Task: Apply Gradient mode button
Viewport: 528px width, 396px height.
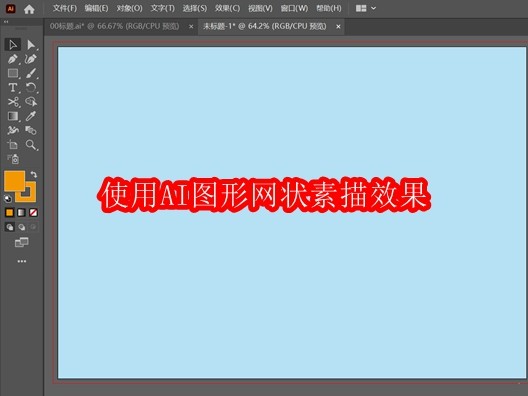Action: (x=21, y=212)
